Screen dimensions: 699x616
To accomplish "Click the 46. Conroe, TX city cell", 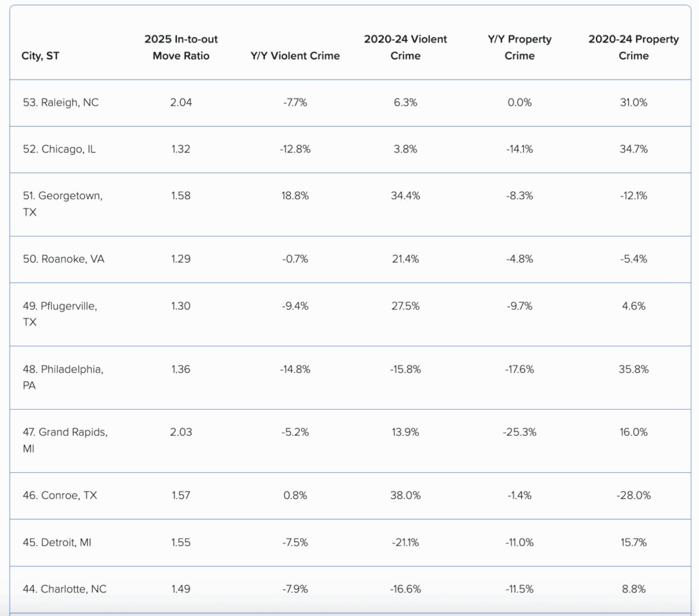I will pos(60,495).
